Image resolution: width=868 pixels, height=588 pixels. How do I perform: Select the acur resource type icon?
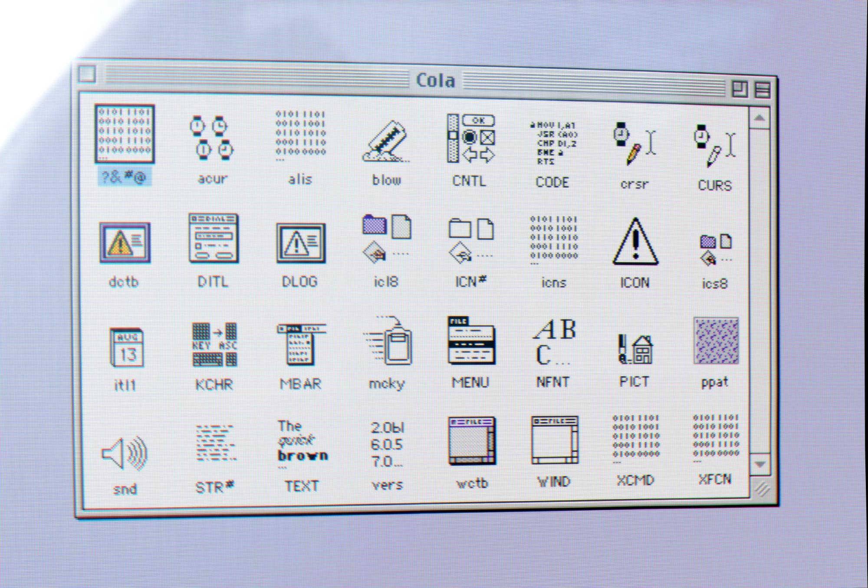212,138
